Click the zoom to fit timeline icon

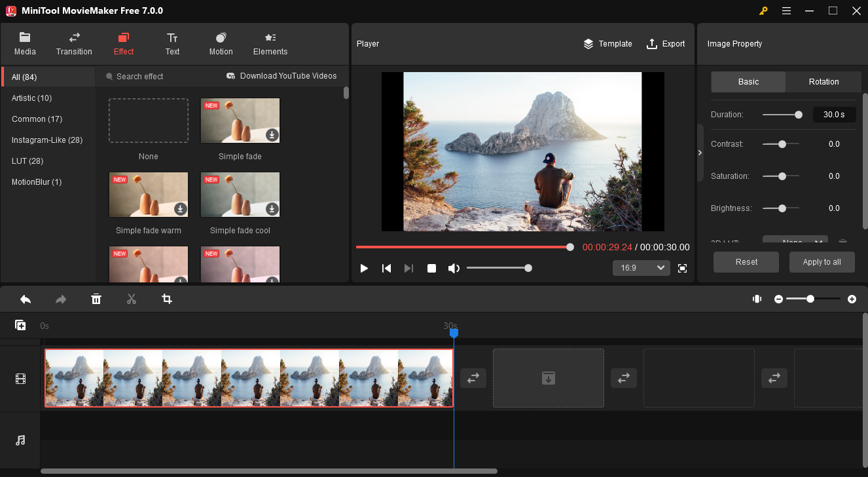point(757,299)
